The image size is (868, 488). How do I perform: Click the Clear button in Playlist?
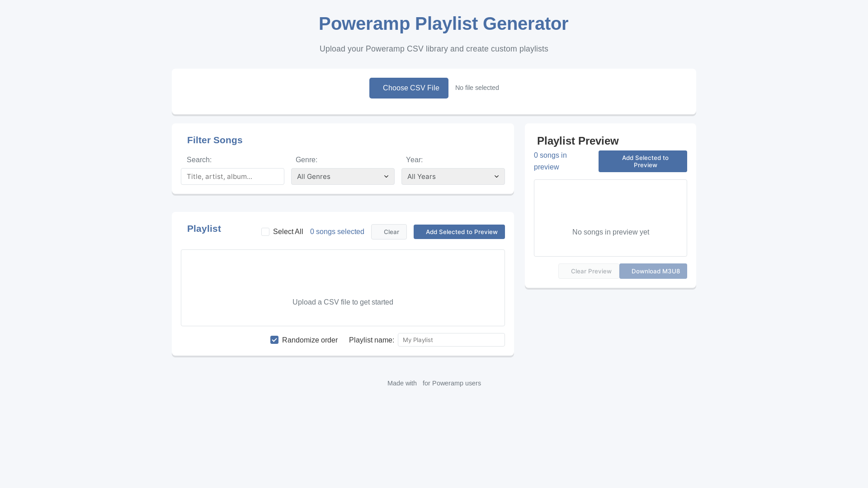389,232
